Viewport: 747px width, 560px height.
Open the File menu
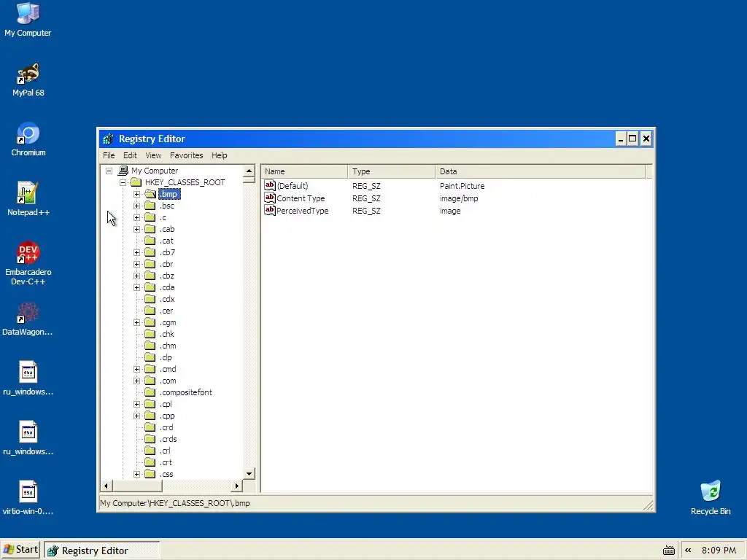click(x=109, y=155)
